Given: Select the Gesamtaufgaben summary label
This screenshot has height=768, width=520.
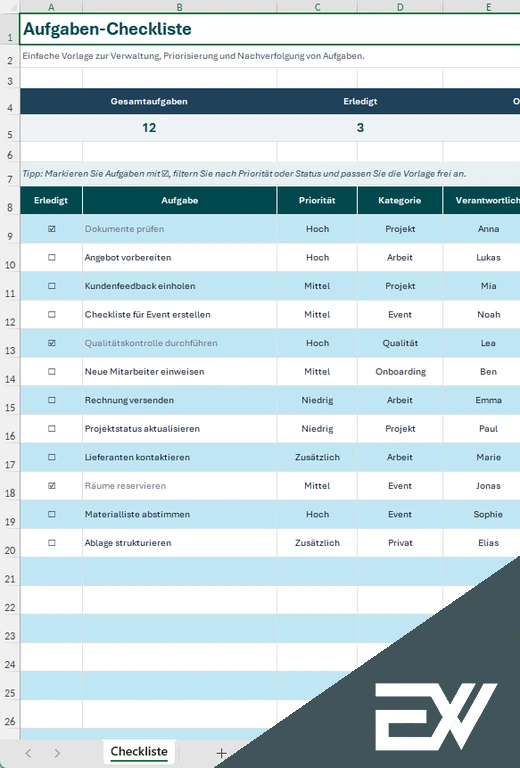Looking at the screenshot, I should click(149, 101).
